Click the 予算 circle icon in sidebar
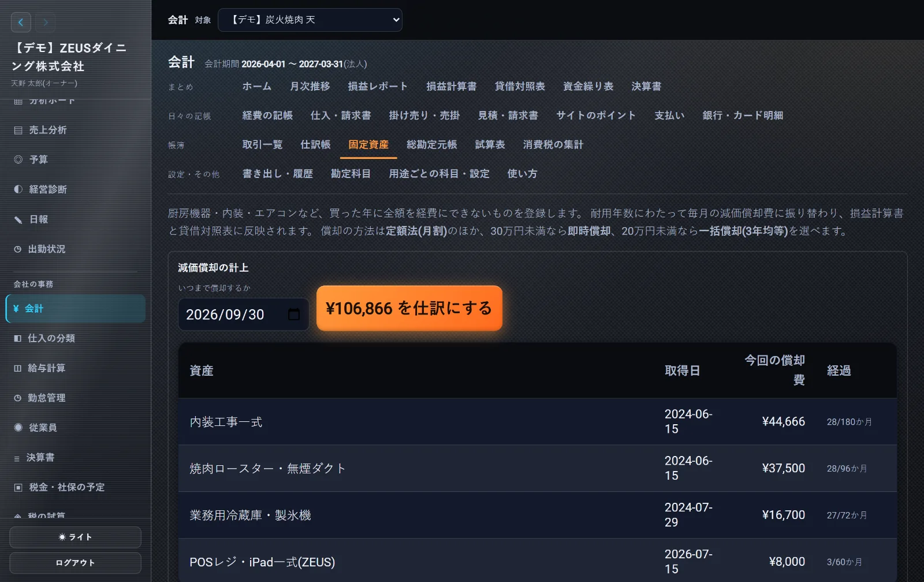Viewport: 924px width, 582px height. pyautogui.click(x=18, y=160)
